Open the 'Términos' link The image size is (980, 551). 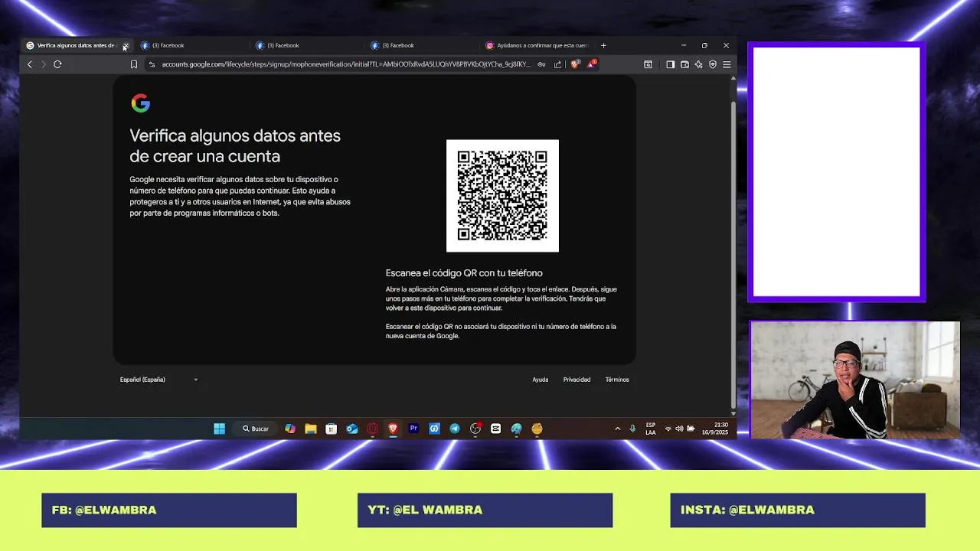(617, 380)
